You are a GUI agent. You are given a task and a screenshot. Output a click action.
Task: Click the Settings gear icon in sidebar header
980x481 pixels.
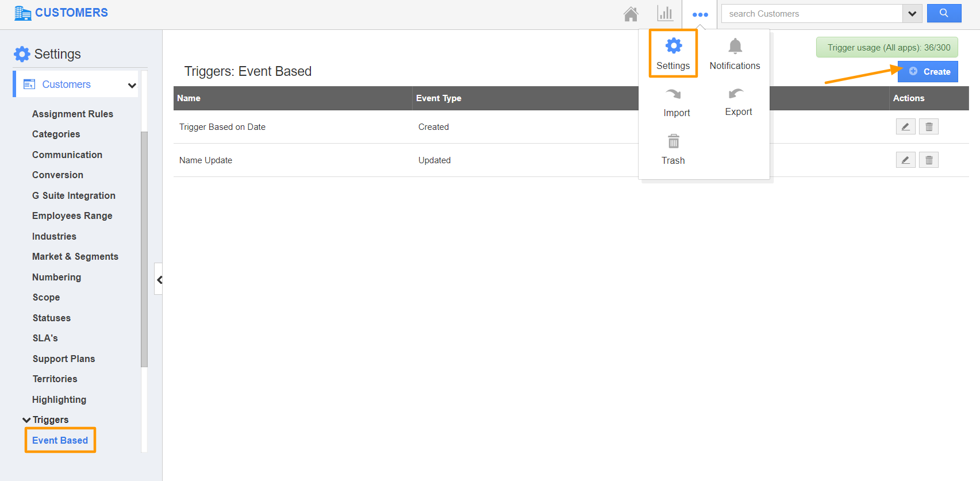tap(22, 54)
